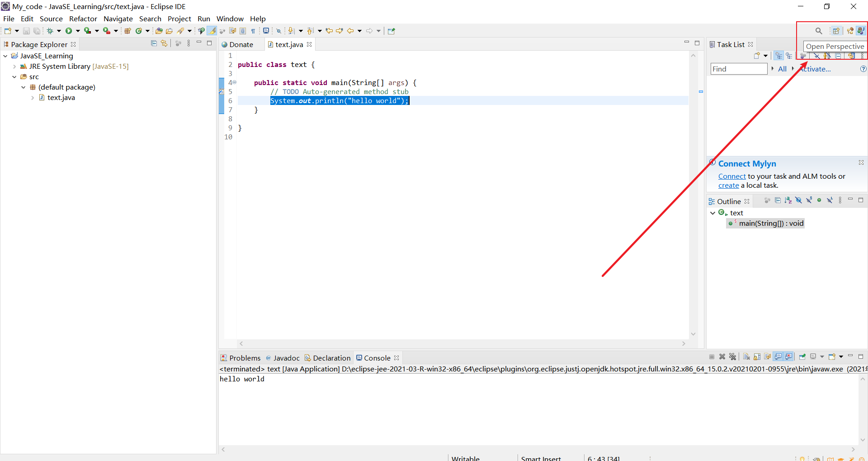This screenshot has width=868, height=461.
Task: Collapse All in Package Explorer
Action: [154, 43]
